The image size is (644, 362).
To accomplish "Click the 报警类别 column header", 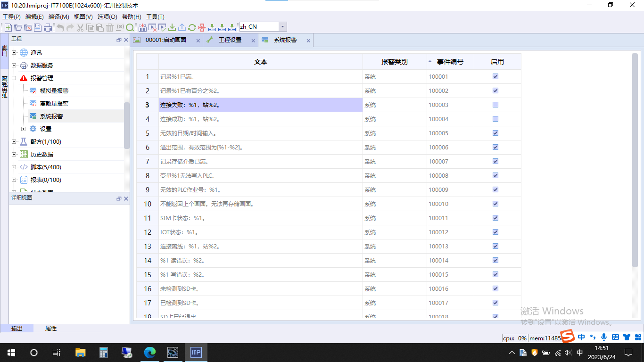I will tap(395, 62).
